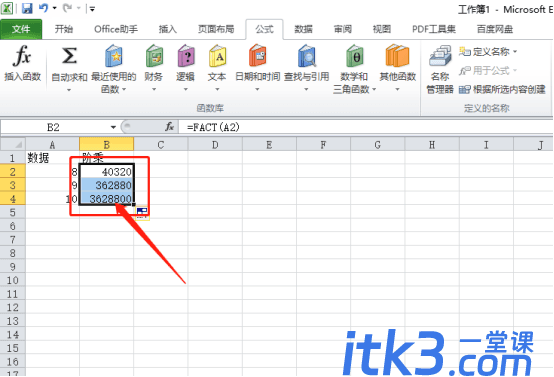This screenshot has height=377, width=554.
Task: Expand the AutoSum dropdown arrow
Action: 69,90
